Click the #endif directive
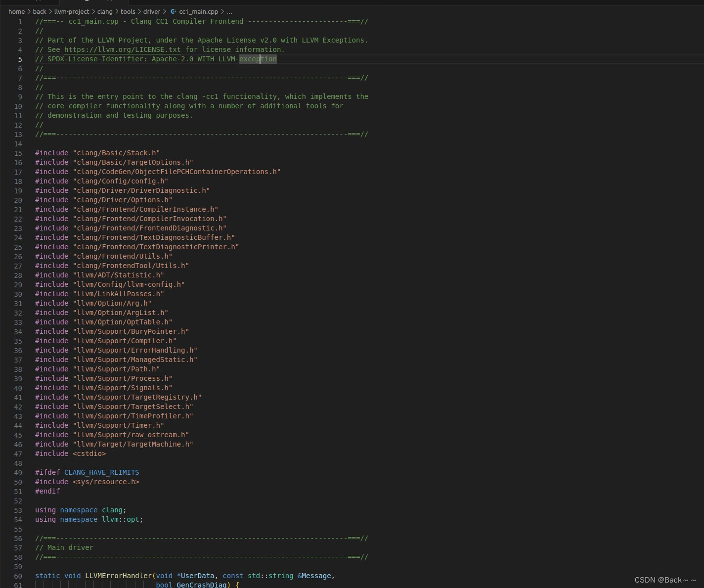This screenshot has height=588, width=704. (x=47, y=491)
